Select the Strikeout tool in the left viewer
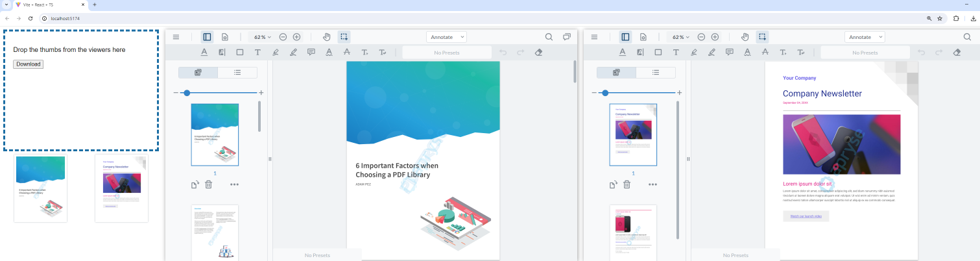The image size is (980, 261). [347, 52]
